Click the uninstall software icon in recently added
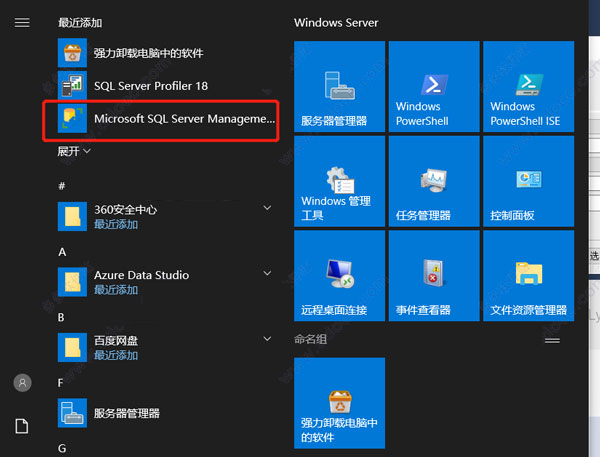600x457 pixels. [72, 53]
